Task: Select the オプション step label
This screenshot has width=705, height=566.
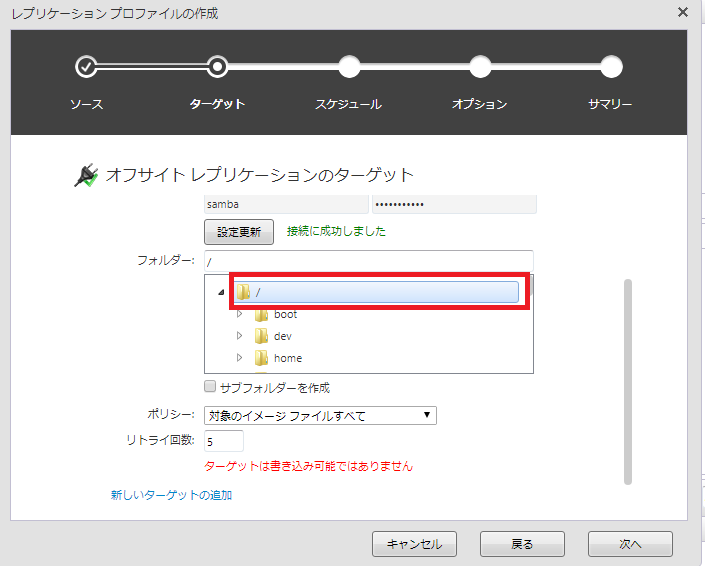Action: click(x=480, y=104)
